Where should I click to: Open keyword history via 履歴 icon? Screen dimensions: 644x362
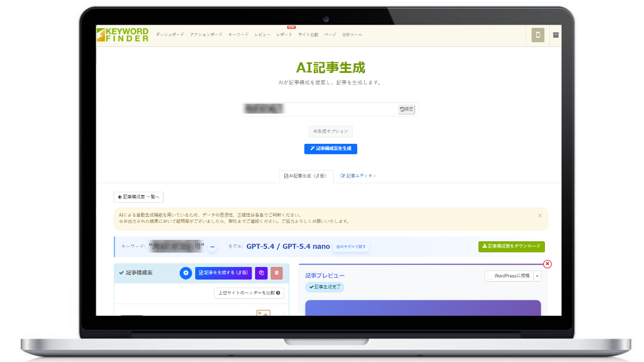406,109
